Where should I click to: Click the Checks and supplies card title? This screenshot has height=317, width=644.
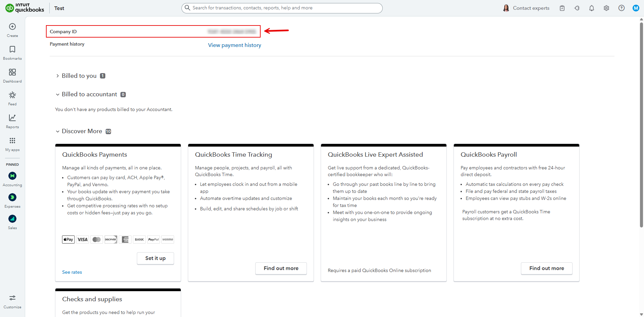point(92,299)
